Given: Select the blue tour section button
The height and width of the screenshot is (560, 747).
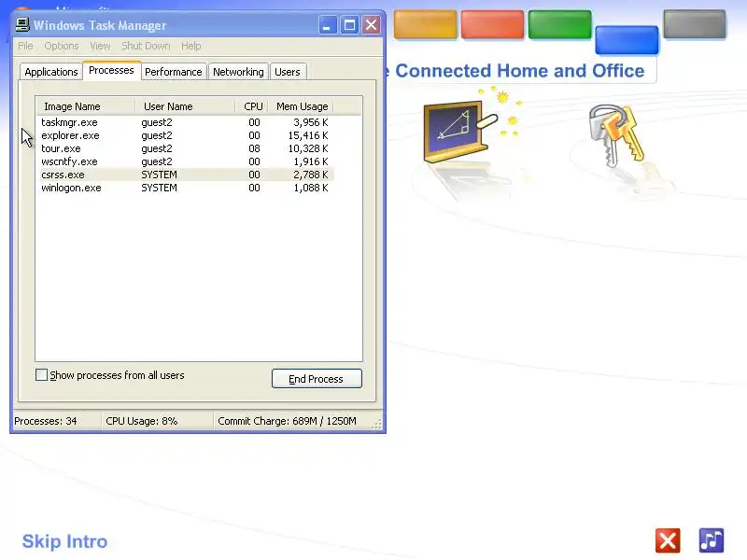Looking at the screenshot, I should pos(627,39).
